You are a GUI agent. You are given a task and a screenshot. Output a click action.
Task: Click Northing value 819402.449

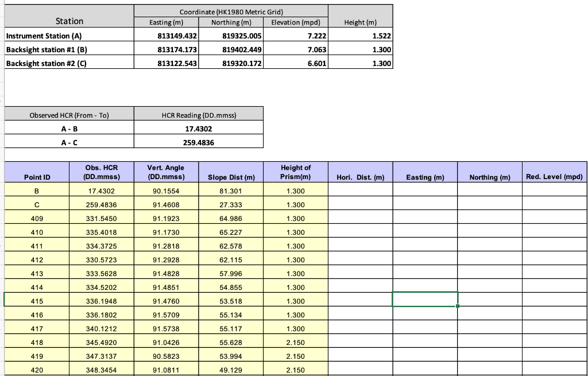tap(231, 49)
